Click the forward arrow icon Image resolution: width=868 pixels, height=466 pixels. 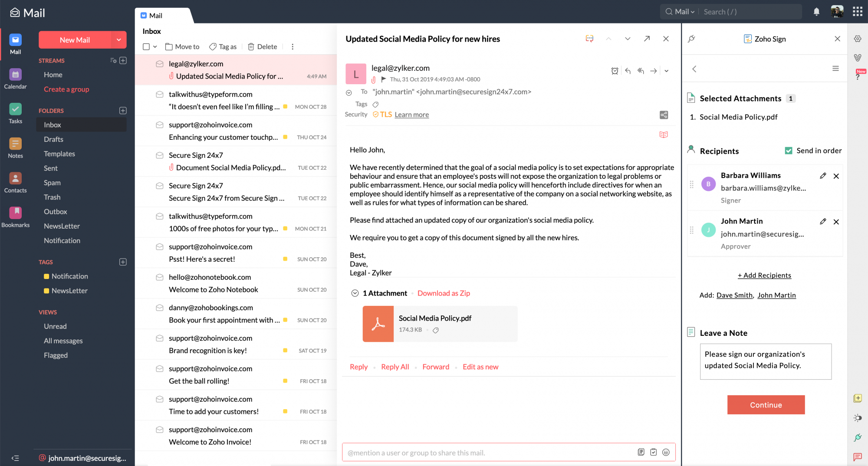pyautogui.click(x=653, y=71)
